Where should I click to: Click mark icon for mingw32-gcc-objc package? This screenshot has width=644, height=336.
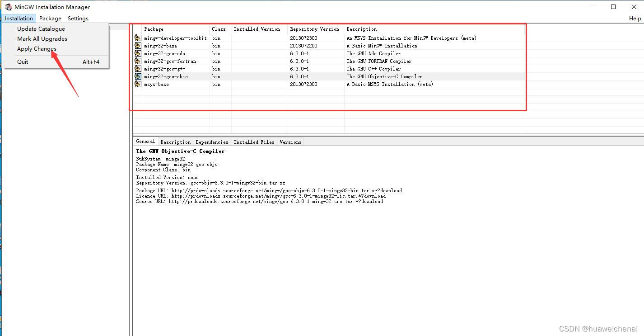click(138, 76)
